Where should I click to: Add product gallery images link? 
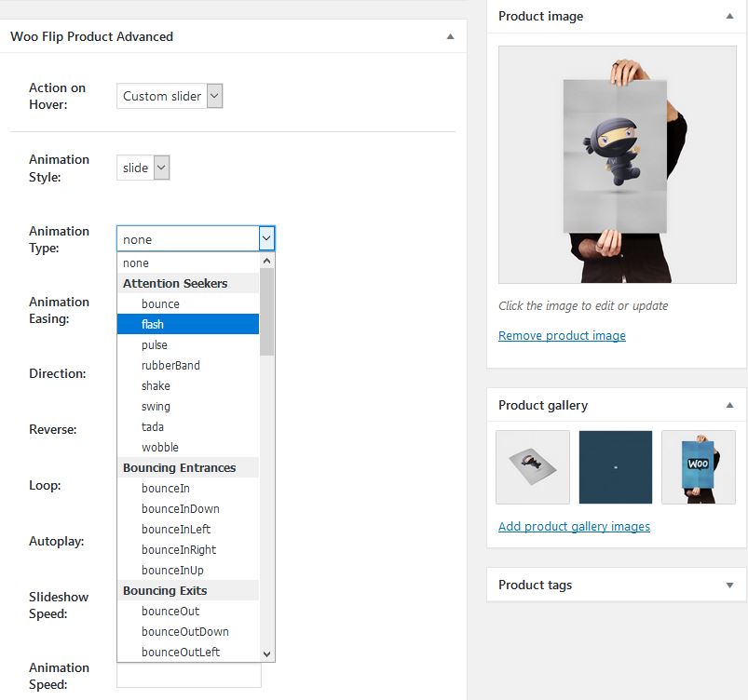click(574, 527)
